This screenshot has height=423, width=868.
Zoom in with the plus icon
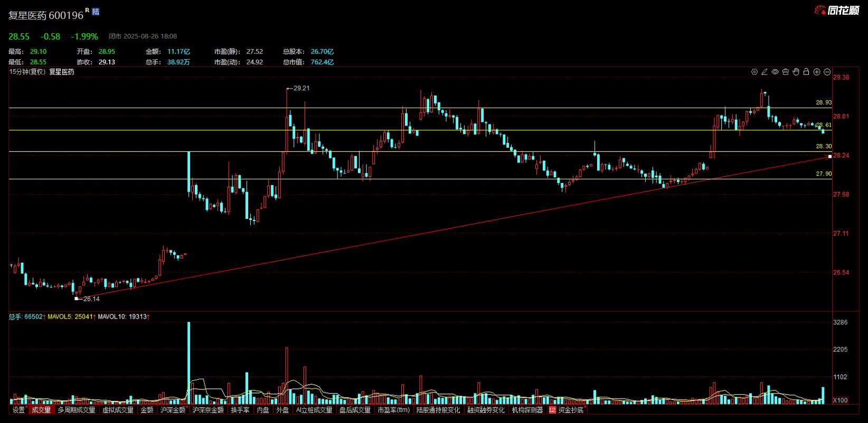point(817,72)
